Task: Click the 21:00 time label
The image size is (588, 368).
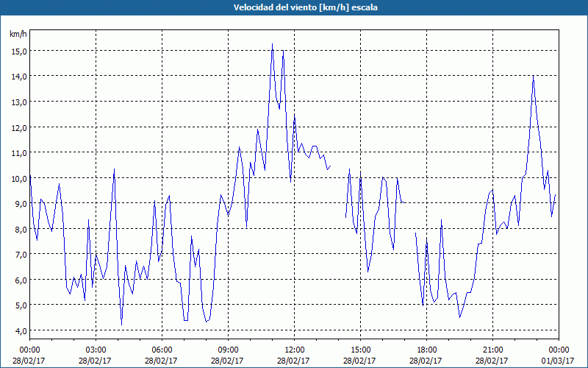Action: 492,350
